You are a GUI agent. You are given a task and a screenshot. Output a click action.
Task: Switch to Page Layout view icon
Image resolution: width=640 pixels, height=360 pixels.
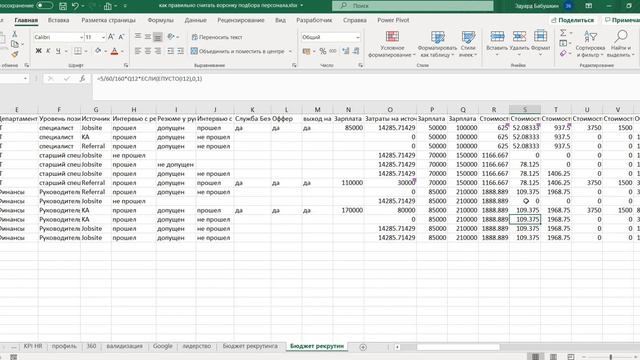pos(553,357)
